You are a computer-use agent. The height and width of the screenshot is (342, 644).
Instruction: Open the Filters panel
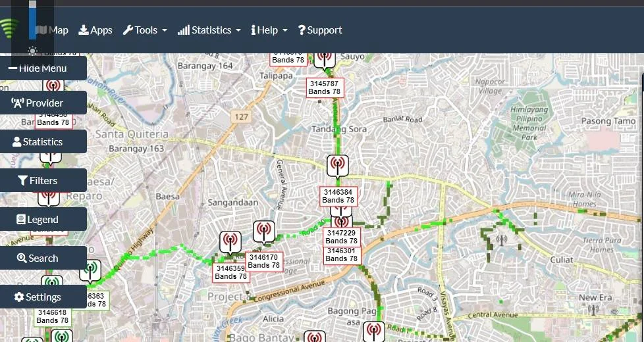pyautogui.click(x=43, y=180)
